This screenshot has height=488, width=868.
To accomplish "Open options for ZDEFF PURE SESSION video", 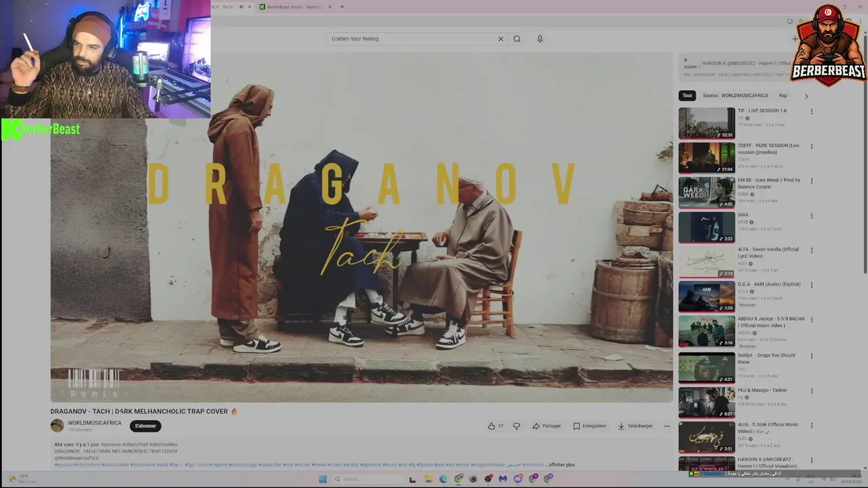I will 811,146.
